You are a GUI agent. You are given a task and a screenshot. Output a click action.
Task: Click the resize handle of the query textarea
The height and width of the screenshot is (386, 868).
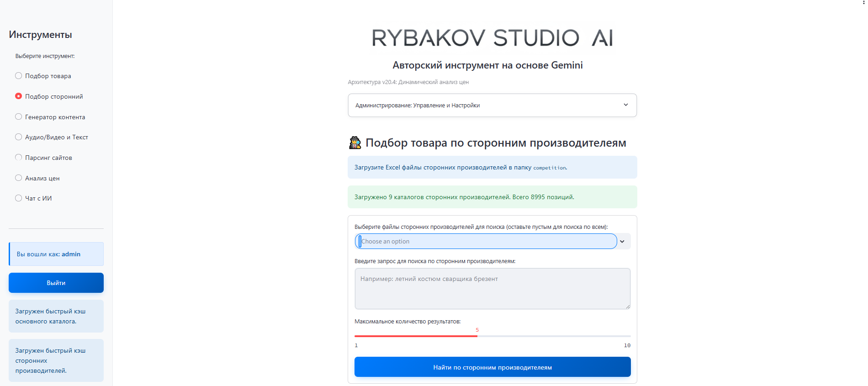pyautogui.click(x=628, y=307)
